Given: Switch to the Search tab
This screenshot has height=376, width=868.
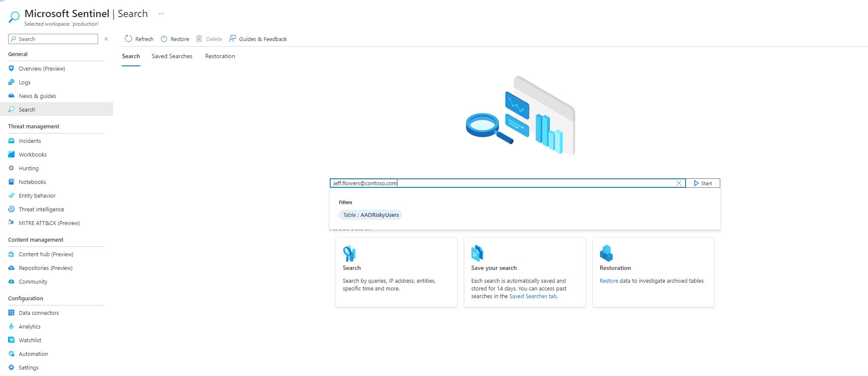Looking at the screenshot, I should pos(131,56).
